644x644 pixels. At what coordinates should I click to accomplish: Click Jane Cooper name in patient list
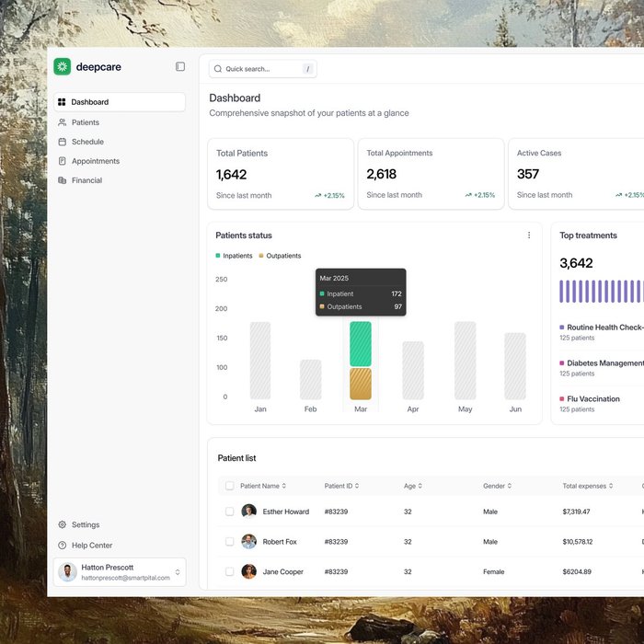(283, 571)
